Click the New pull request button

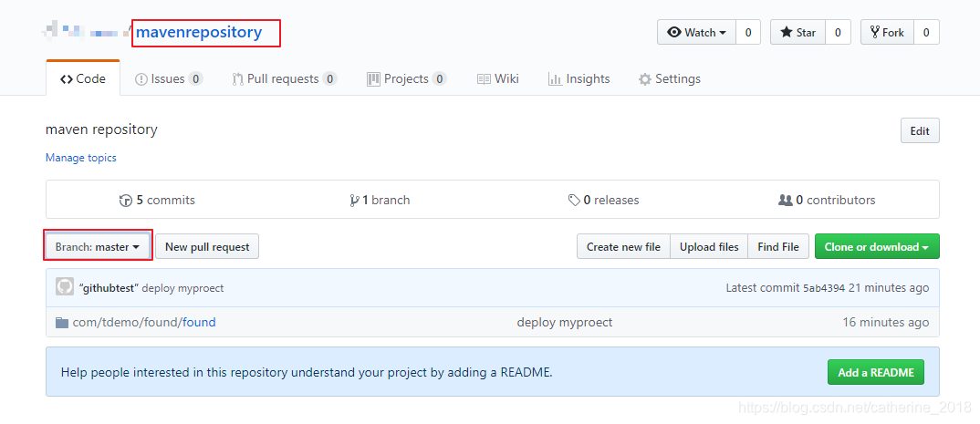207,247
